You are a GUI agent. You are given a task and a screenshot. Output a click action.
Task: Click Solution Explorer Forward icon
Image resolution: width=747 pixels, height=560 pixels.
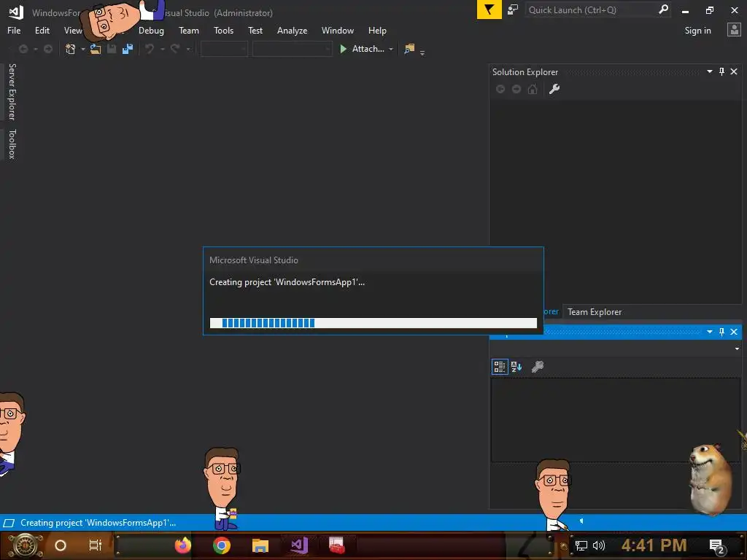(x=516, y=89)
